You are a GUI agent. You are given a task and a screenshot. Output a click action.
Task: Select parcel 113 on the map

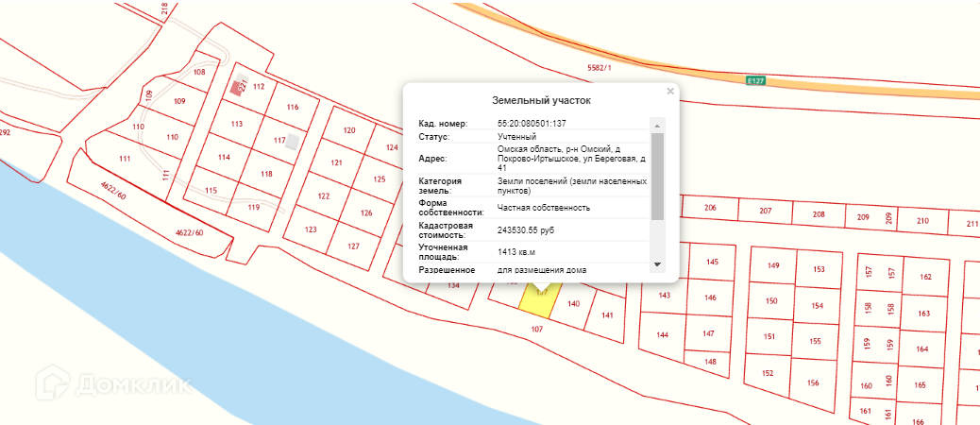pyautogui.click(x=236, y=124)
